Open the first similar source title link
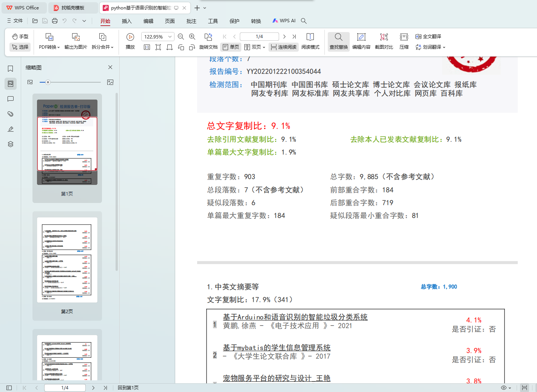Screen dimensions: 537x392 click(295, 317)
